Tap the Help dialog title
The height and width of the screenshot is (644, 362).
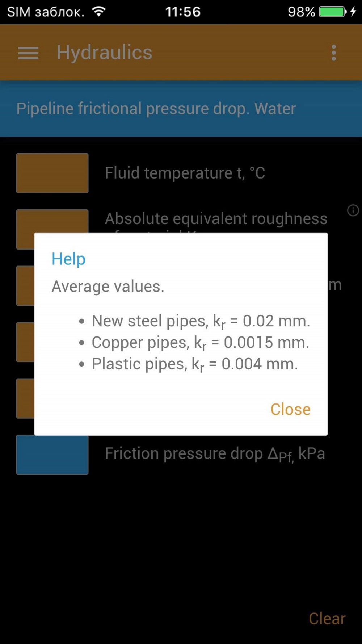[x=68, y=259]
